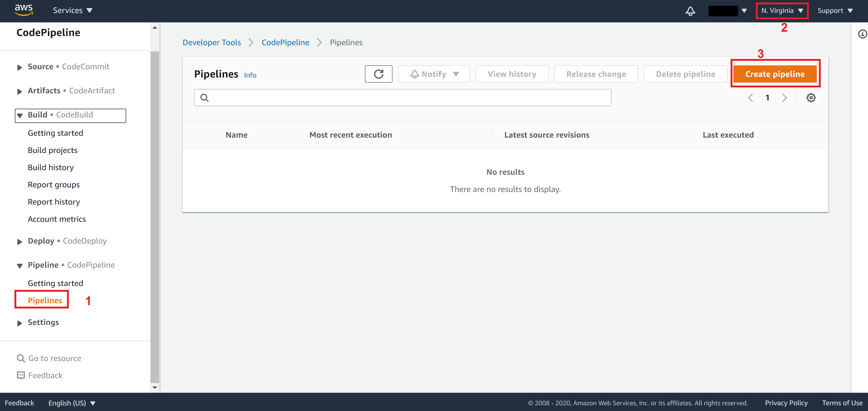Image resolution: width=868 pixels, height=411 pixels.
Task: Open Getting started under Build
Action: point(55,133)
